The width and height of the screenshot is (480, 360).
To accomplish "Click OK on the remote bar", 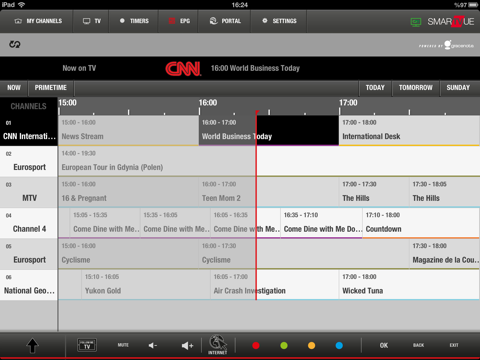I will pyautogui.click(x=384, y=345).
